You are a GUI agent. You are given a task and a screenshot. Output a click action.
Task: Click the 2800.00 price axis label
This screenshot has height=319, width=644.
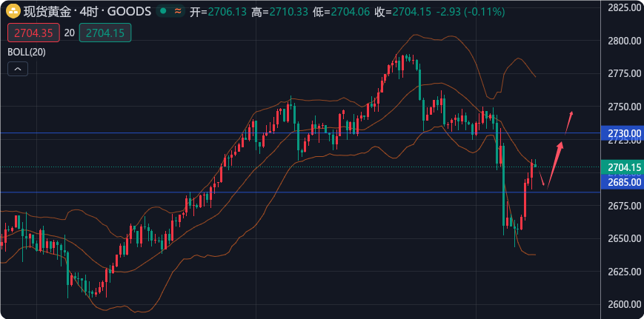624,41
